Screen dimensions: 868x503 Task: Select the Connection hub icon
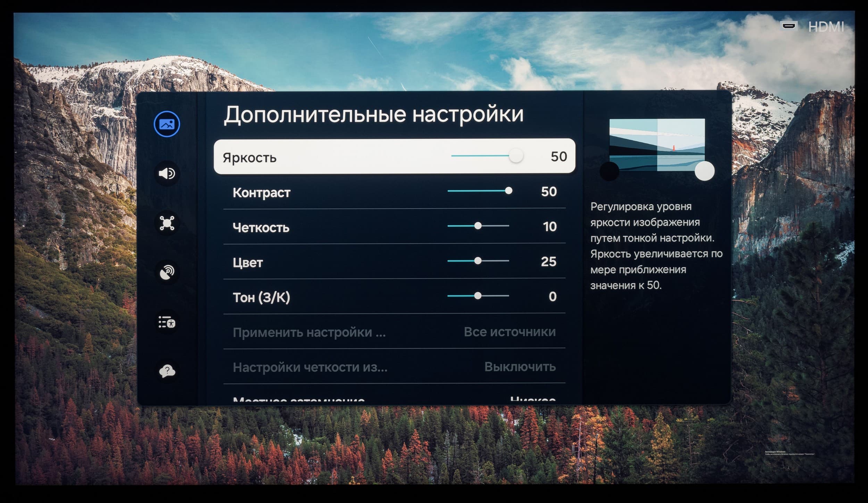click(167, 223)
